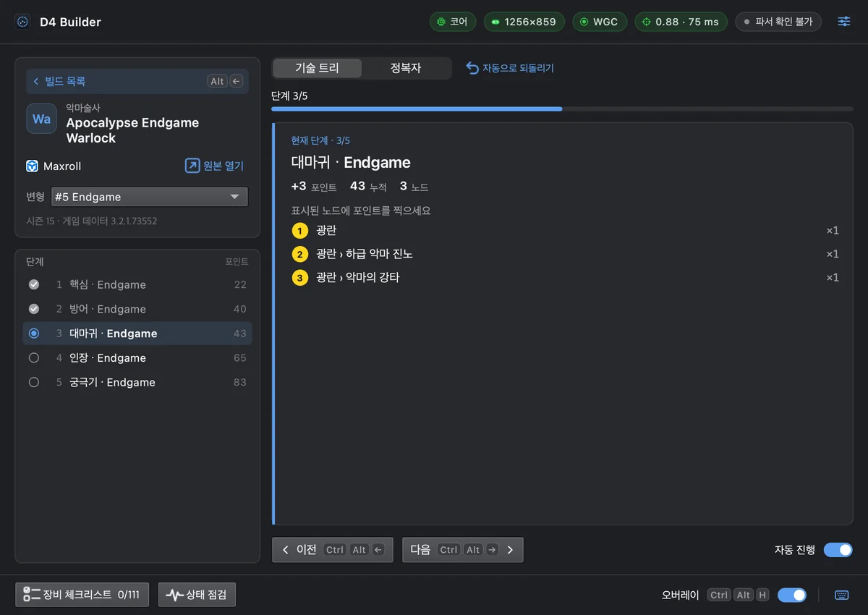This screenshot has width=868, height=615.
Task: Switch to the 정복자 tab
Action: [x=406, y=68]
